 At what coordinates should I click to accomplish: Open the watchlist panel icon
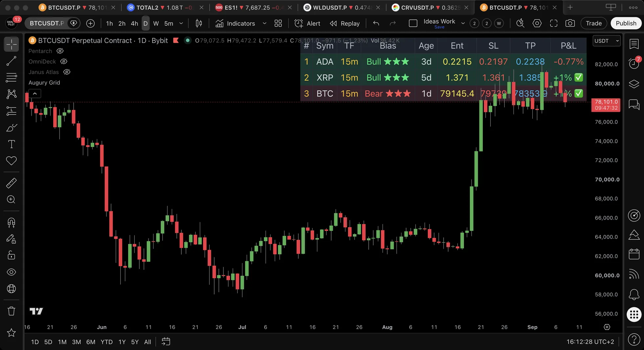[634, 44]
